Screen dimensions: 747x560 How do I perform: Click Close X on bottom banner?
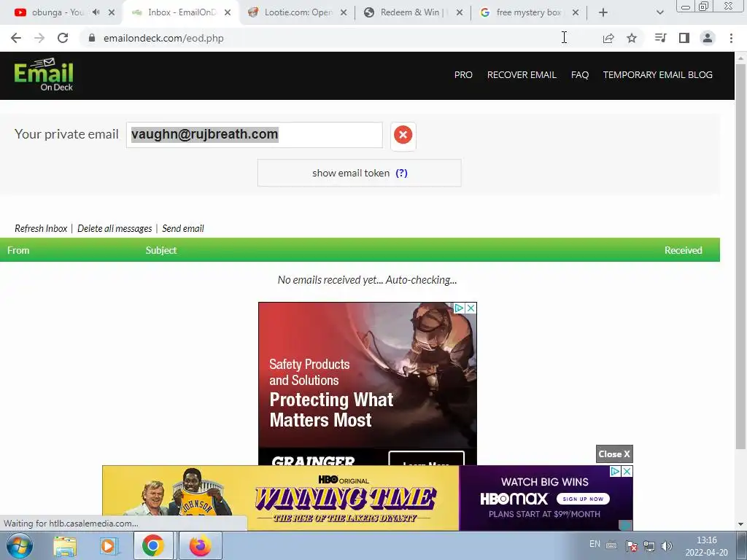click(x=614, y=454)
